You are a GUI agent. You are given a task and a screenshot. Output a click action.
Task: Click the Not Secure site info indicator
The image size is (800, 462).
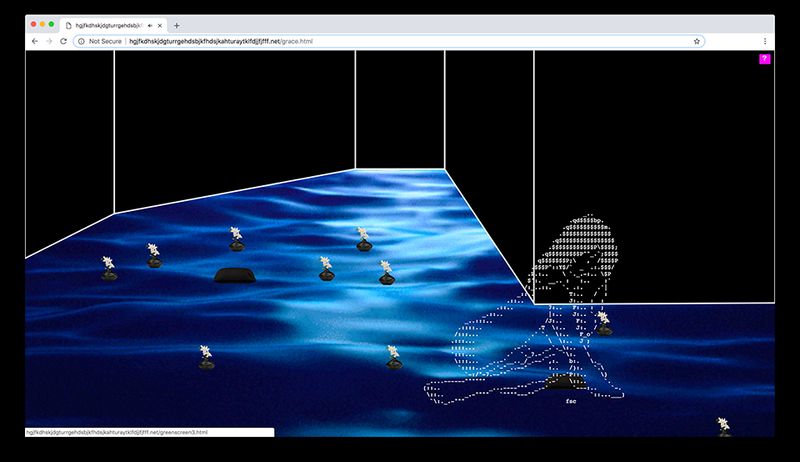(x=100, y=41)
